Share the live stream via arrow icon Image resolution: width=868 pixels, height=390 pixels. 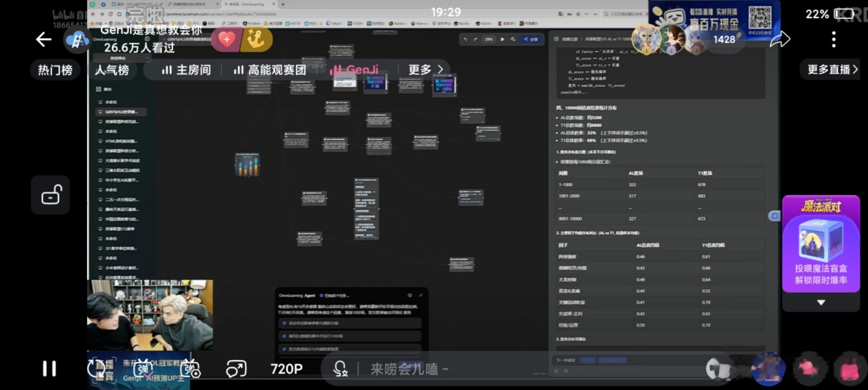[x=780, y=39]
